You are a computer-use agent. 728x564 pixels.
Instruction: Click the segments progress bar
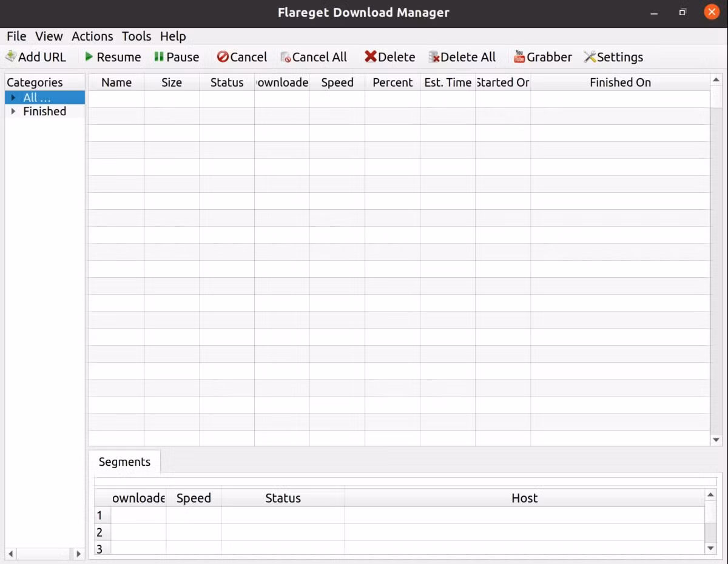click(x=405, y=482)
